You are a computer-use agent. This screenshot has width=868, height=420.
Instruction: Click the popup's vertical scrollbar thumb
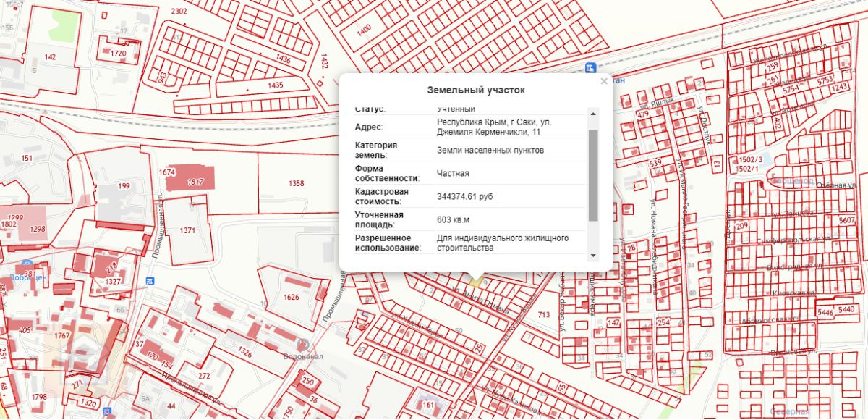pos(593,175)
